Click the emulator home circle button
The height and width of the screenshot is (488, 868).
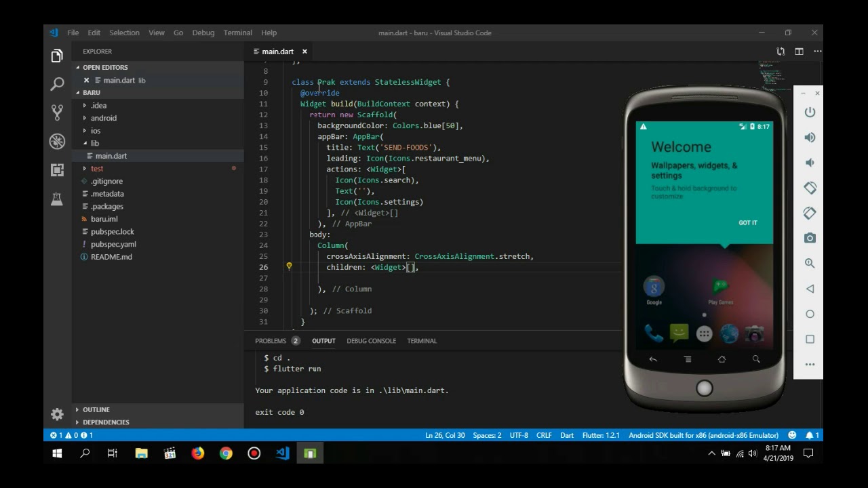pyautogui.click(x=810, y=314)
